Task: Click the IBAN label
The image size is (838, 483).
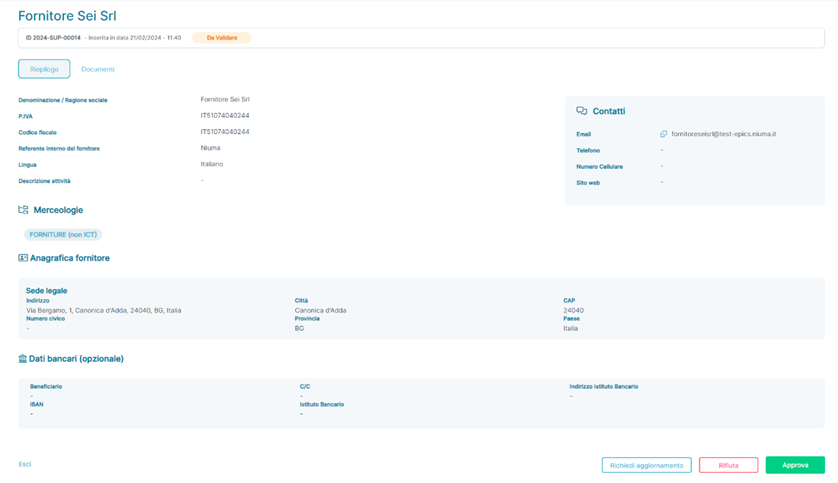Action: 37,404
